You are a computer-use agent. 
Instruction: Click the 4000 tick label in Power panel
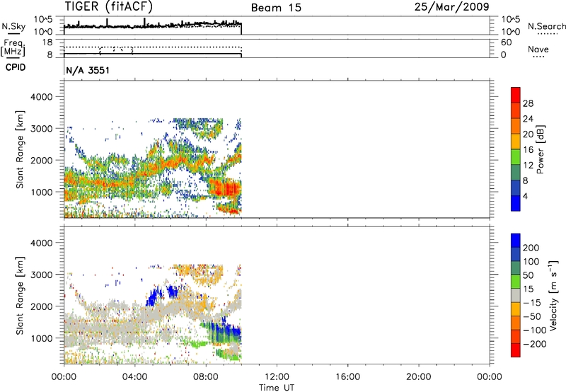(x=41, y=97)
